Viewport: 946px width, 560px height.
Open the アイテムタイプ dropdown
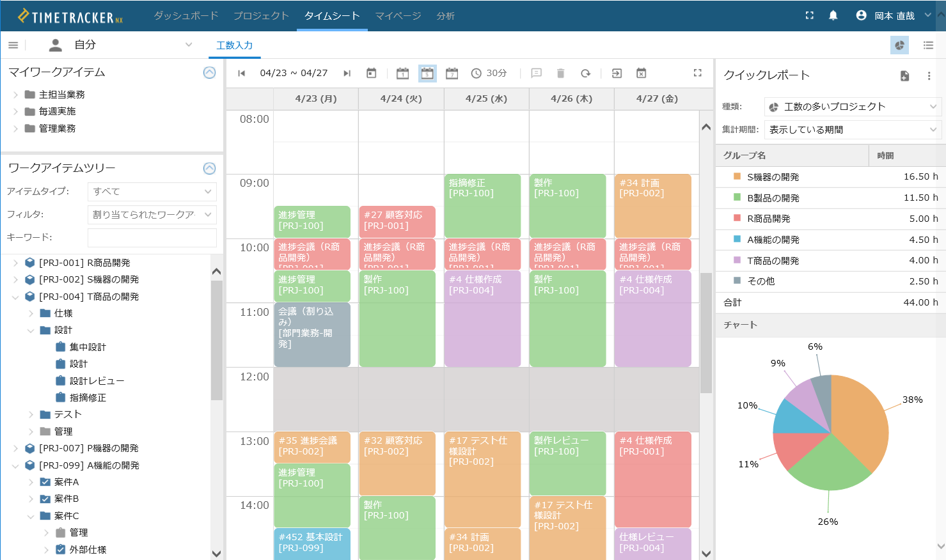click(152, 191)
